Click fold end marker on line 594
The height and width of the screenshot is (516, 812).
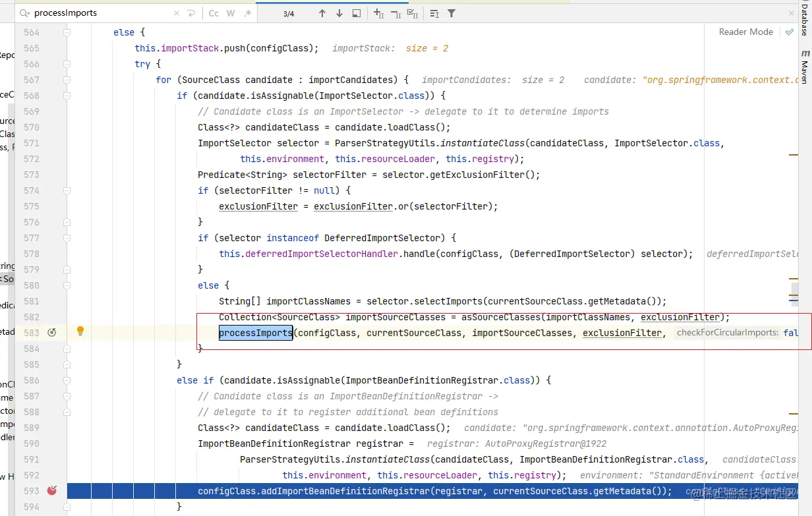[x=67, y=507]
